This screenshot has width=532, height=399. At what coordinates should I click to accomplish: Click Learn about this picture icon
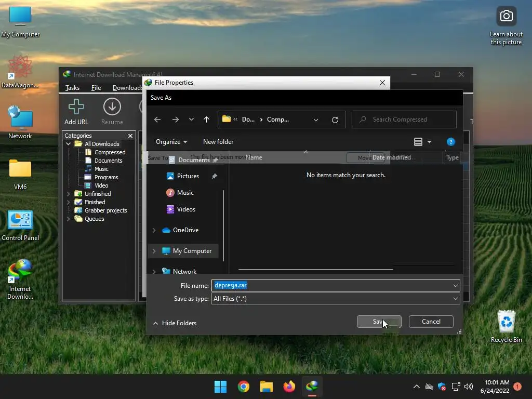coord(506,26)
